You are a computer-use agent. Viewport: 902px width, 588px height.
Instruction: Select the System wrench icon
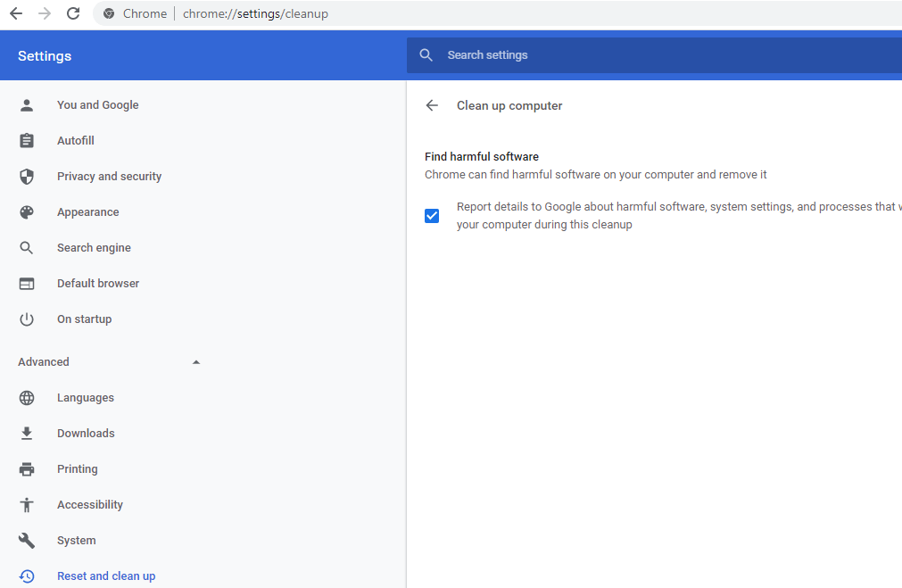click(x=27, y=540)
